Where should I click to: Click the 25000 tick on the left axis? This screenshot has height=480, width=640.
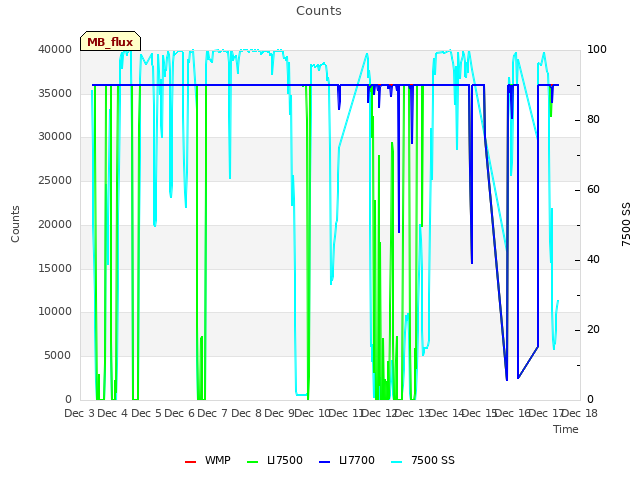coord(55,180)
